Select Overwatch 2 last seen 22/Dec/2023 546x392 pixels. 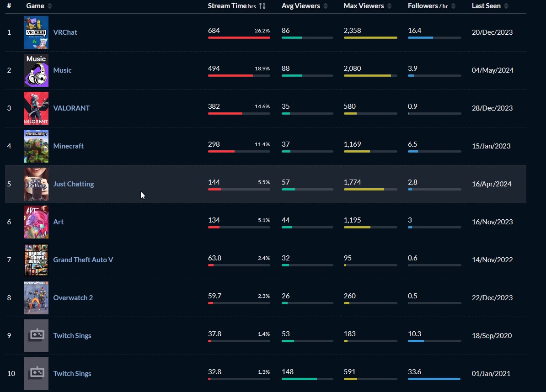coord(492,298)
